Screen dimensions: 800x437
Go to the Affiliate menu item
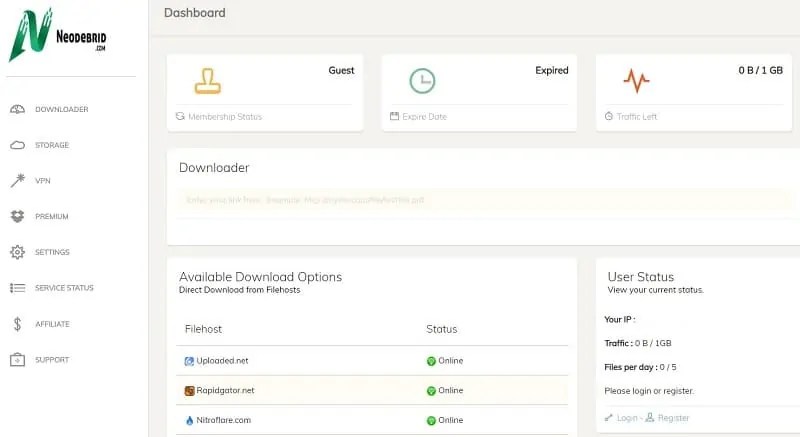click(52, 324)
